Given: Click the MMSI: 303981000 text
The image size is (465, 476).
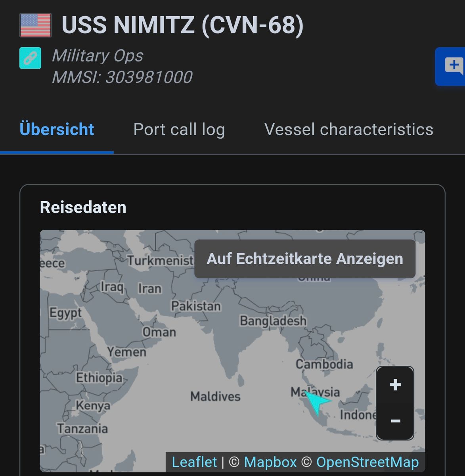Looking at the screenshot, I should [x=122, y=77].
